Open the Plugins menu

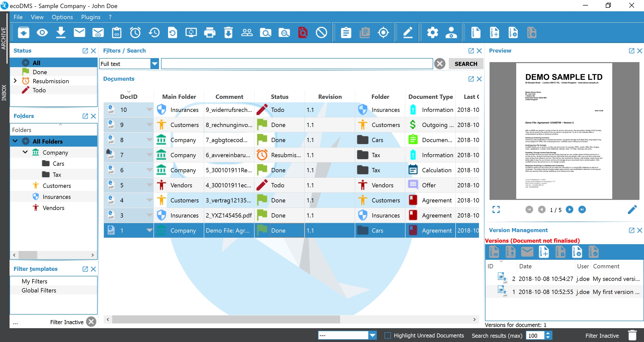click(91, 17)
